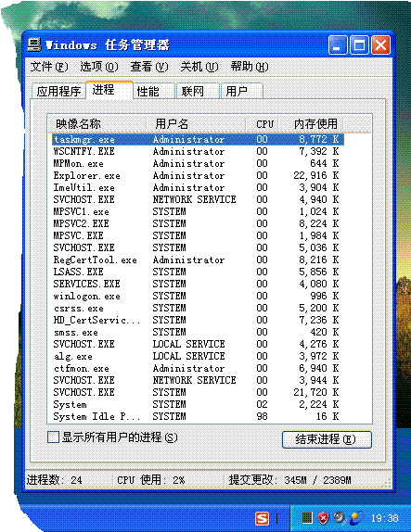Image resolution: width=411 pixels, height=532 pixels.
Task: Select the Explorer.exe process row
Action: click(198, 175)
